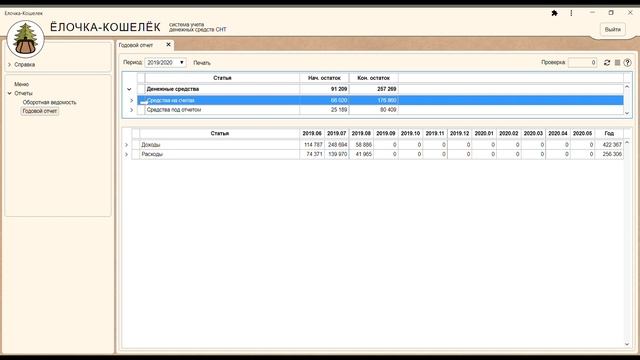Collapse the Отчеты tree node
The height and width of the screenshot is (360, 640).
(x=9, y=93)
